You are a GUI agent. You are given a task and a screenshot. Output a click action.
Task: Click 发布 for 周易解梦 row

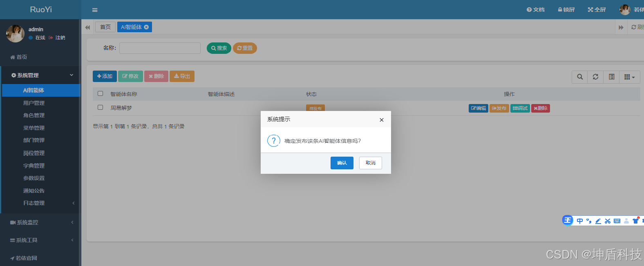click(499, 108)
